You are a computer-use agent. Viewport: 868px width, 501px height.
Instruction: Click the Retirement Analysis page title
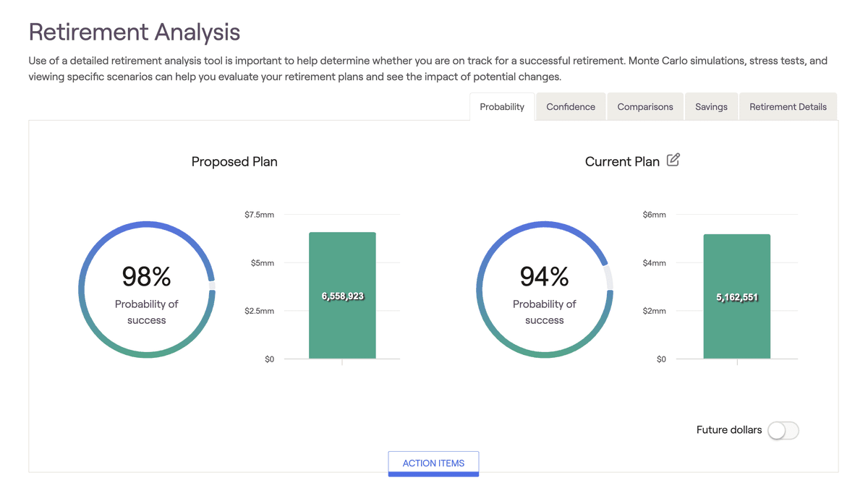point(134,32)
